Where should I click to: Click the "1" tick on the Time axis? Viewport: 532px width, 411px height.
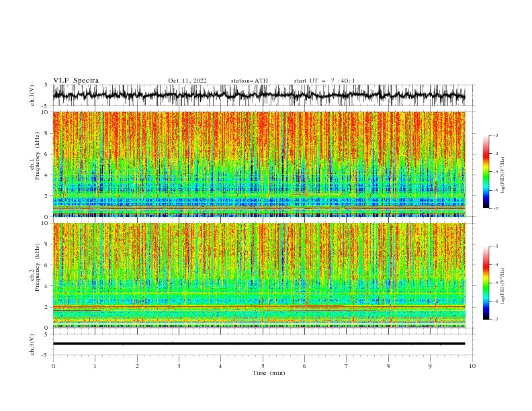click(x=95, y=366)
